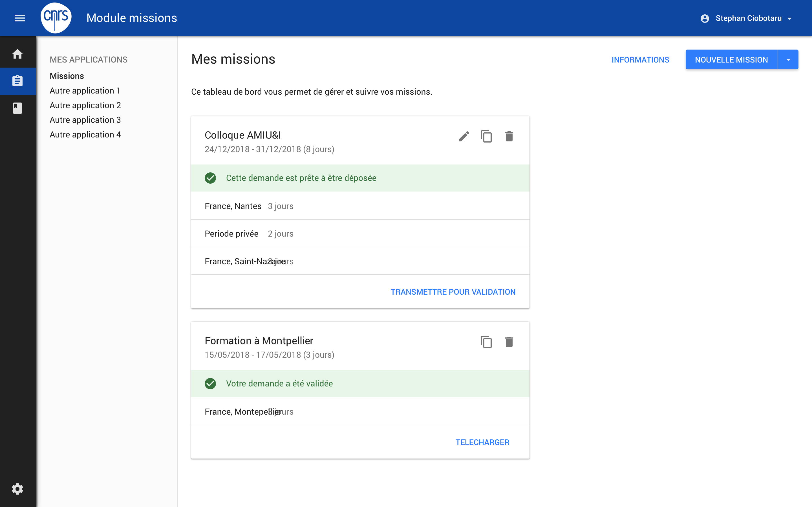Open the hamburger navigation menu
This screenshot has width=812, height=507.
point(19,18)
